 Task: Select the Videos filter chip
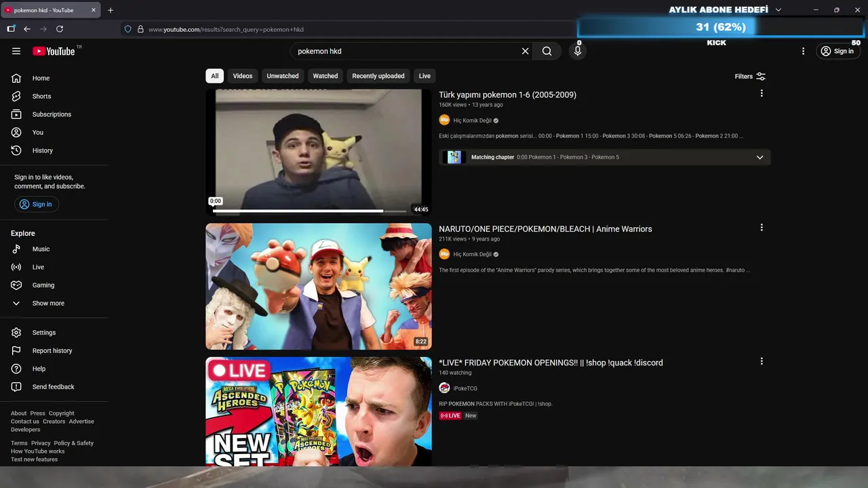(243, 76)
